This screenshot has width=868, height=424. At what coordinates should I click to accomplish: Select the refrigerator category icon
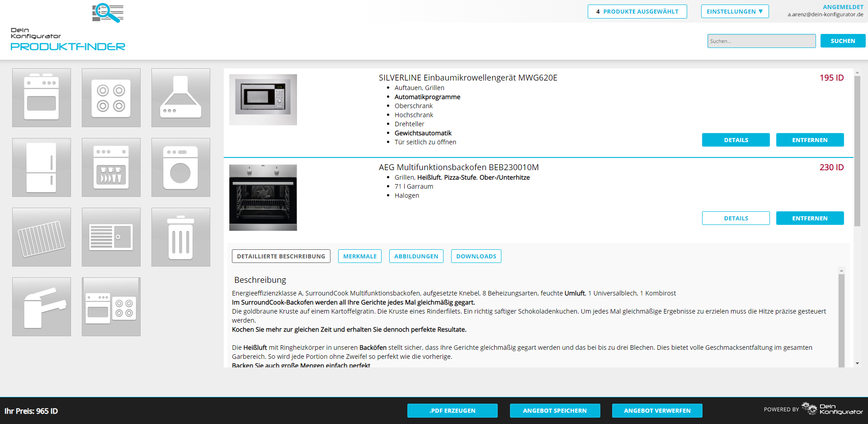(42, 167)
